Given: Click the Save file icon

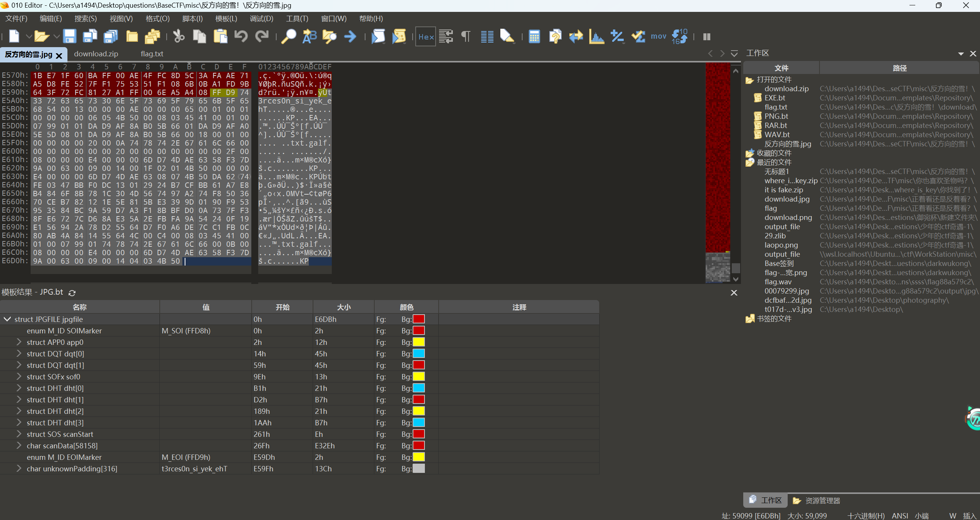Looking at the screenshot, I should tap(69, 36).
